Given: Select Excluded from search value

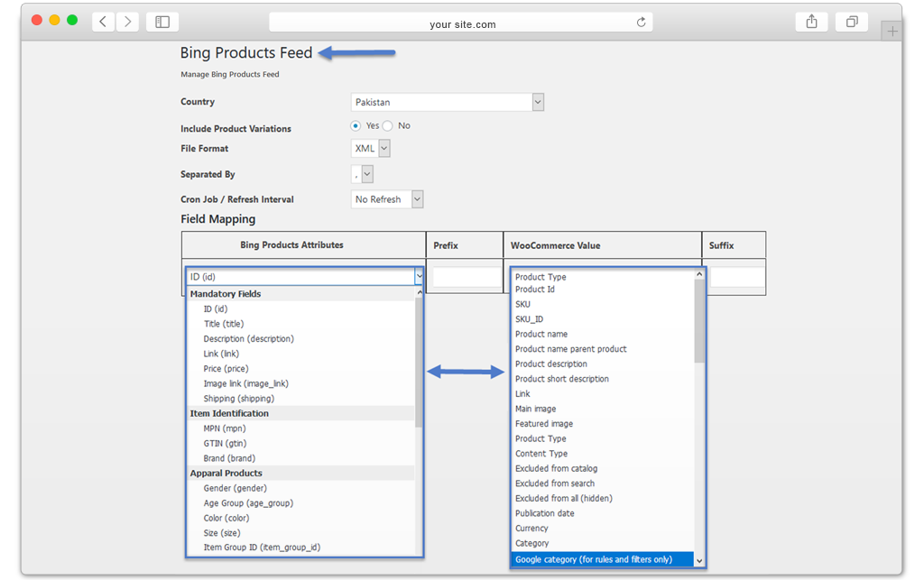Looking at the screenshot, I should click(555, 483).
